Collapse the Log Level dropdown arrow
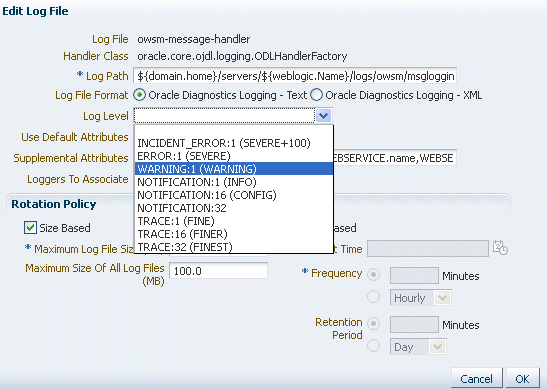The width and height of the screenshot is (547, 390). (323, 115)
